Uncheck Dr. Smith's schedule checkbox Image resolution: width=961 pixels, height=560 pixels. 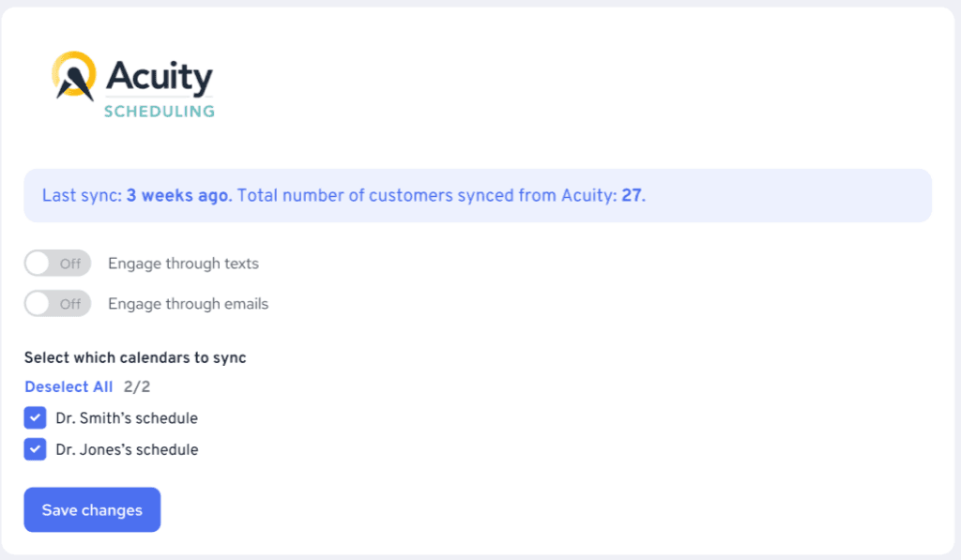point(35,417)
